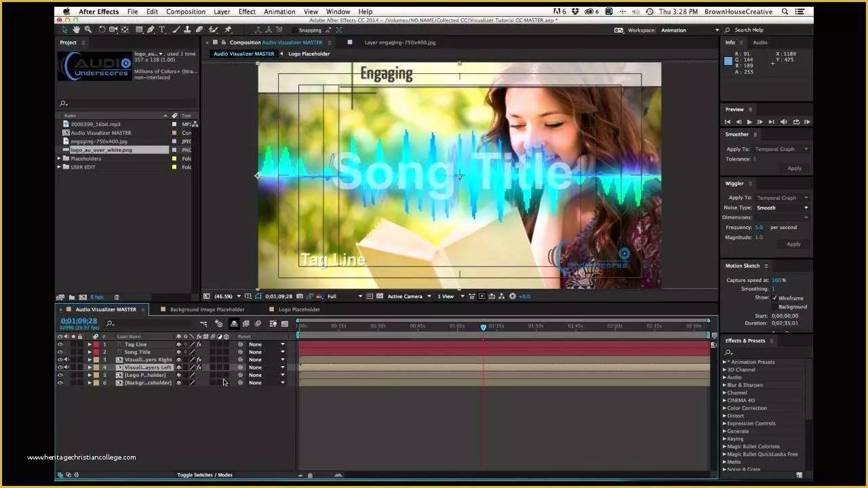Select the Brush tool

pos(176,30)
